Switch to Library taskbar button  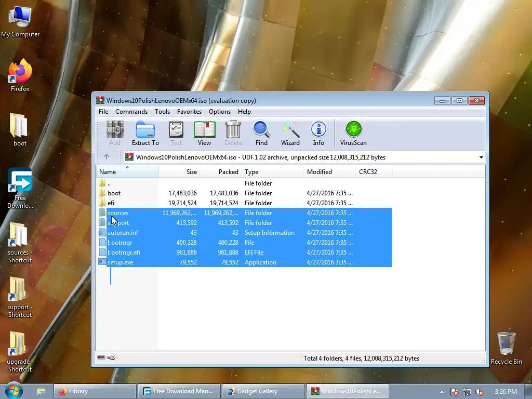click(x=95, y=391)
